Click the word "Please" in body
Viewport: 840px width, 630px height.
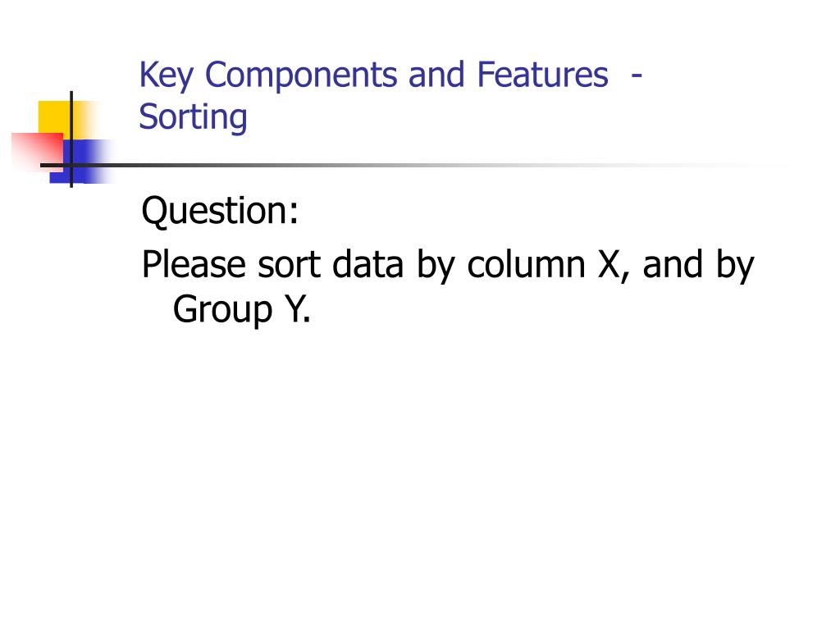pyautogui.click(x=194, y=264)
